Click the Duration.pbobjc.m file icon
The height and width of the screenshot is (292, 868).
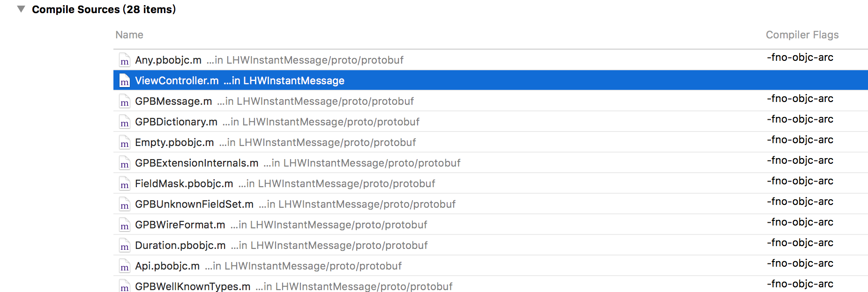[x=124, y=245]
